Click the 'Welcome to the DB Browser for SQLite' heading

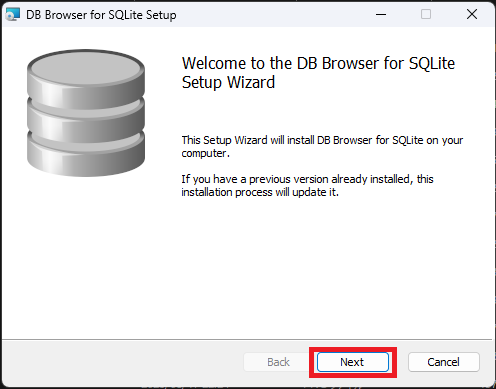pos(318,73)
